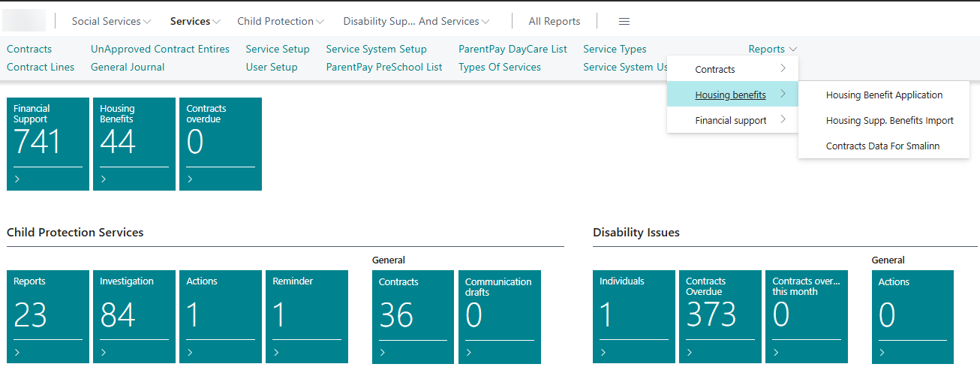Expand the Social Services dropdown
The width and height of the screenshot is (980, 379).
tap(111, 21)
